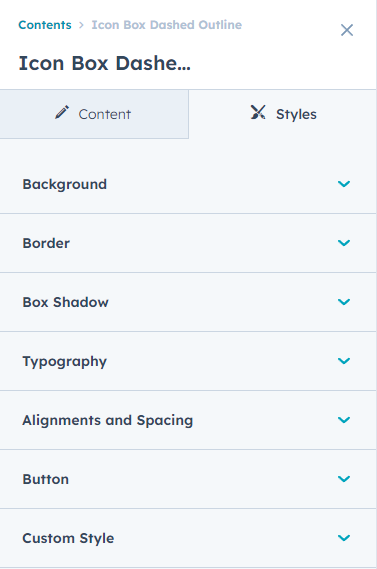Expand Alignments and Spacing section chevron

344,420
